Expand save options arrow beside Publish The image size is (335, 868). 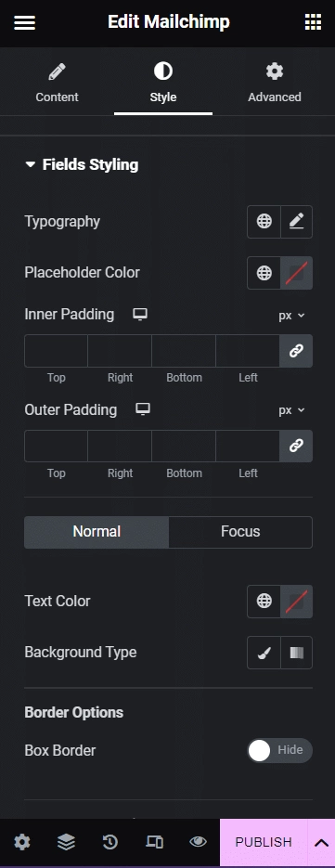click(321, 843)
